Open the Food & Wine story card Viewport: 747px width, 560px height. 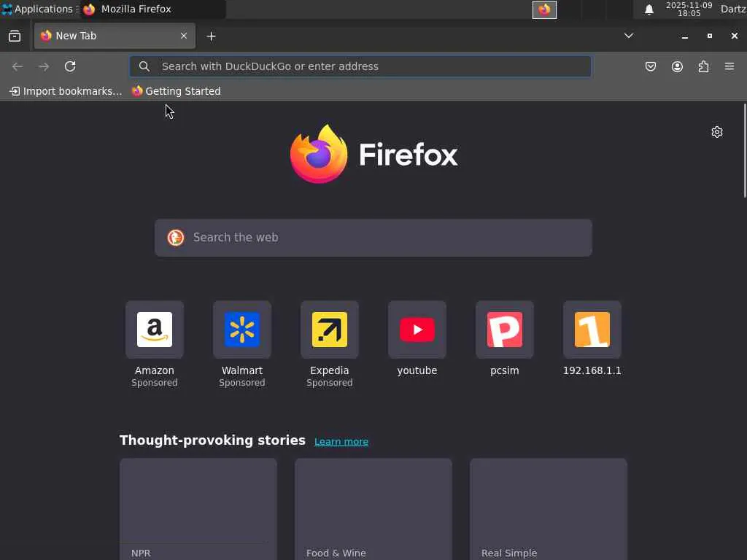[x=373, y=509]
